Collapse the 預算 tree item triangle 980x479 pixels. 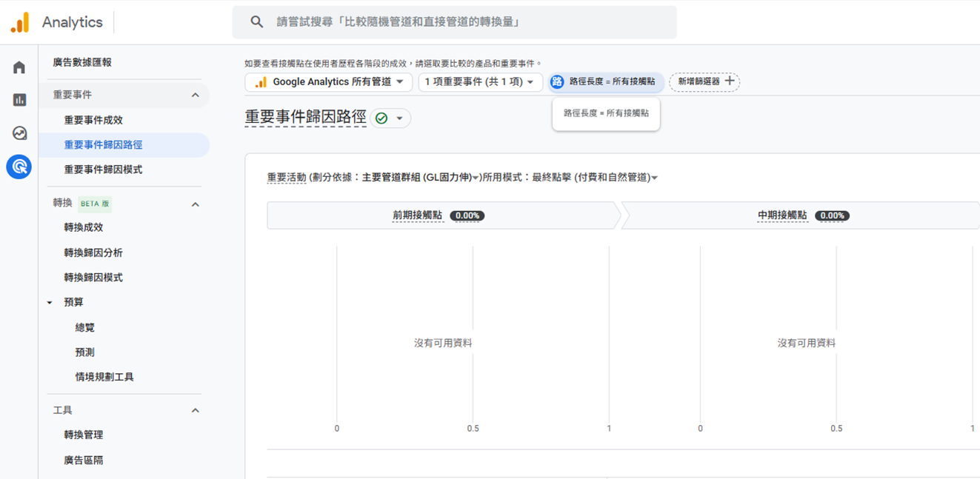(50, 302)
